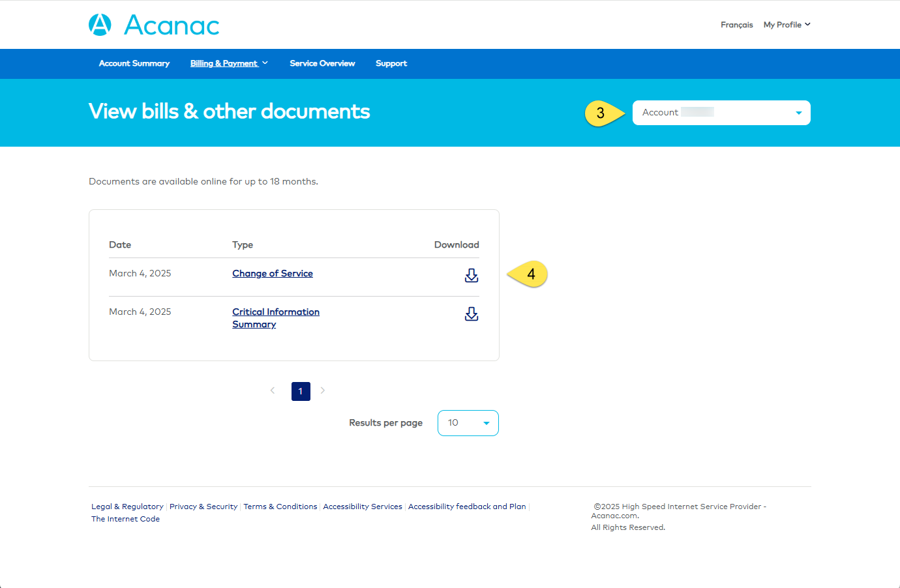Download the Change of Service document
900x588 pixels.
(472, 275)
